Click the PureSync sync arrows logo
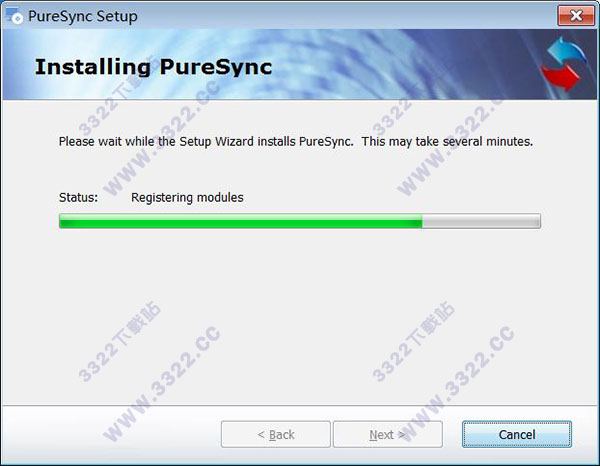Screen dimensions: 600x466 [x=565, y=64]
